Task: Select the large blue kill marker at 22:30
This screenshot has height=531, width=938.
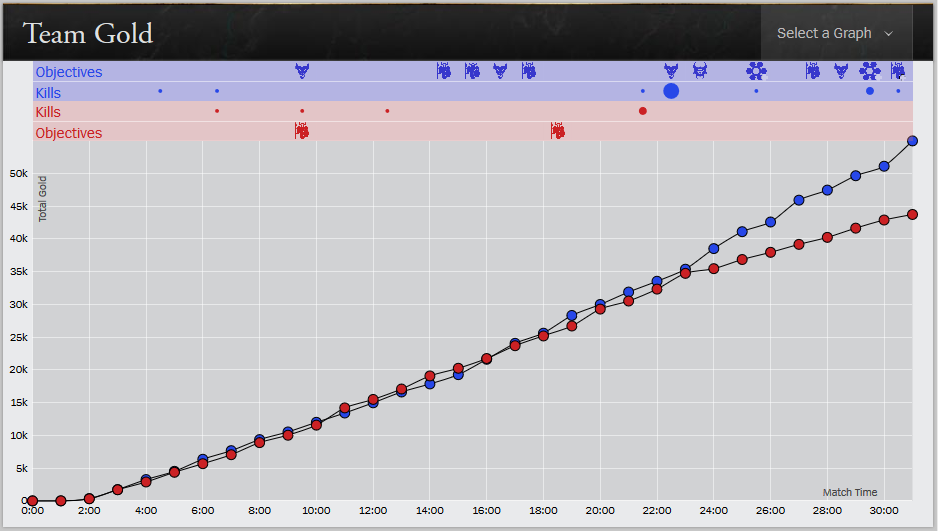Action: (671, 91)
